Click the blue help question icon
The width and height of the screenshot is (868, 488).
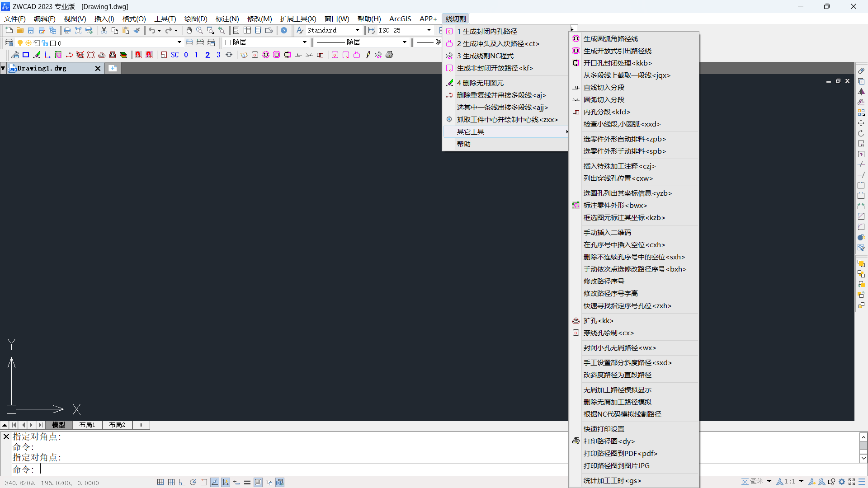284,30
